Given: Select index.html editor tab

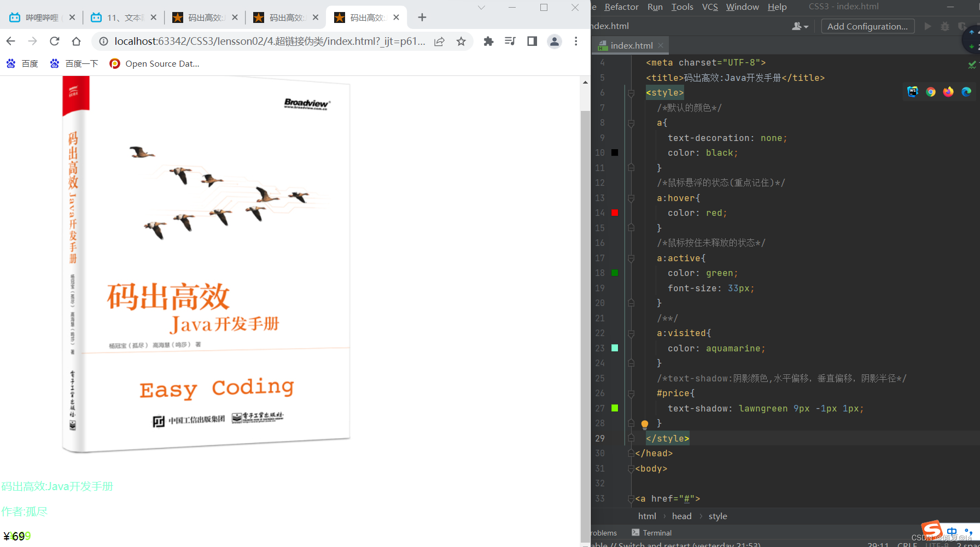Looking at the screenshot, I should (631, 45).
